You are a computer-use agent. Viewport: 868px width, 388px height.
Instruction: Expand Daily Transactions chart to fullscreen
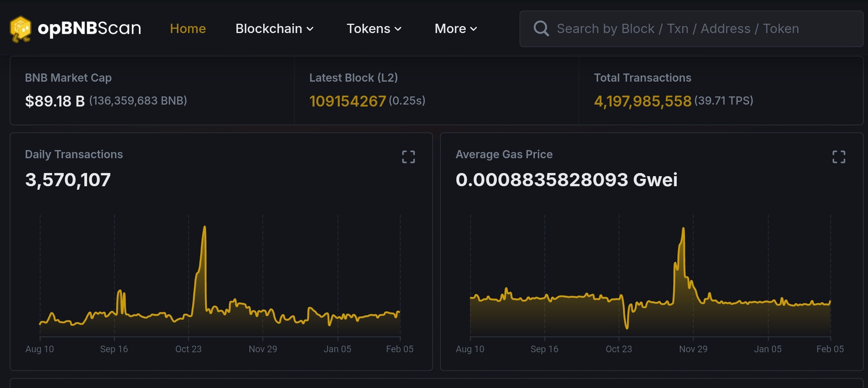(x=408, y=157)
